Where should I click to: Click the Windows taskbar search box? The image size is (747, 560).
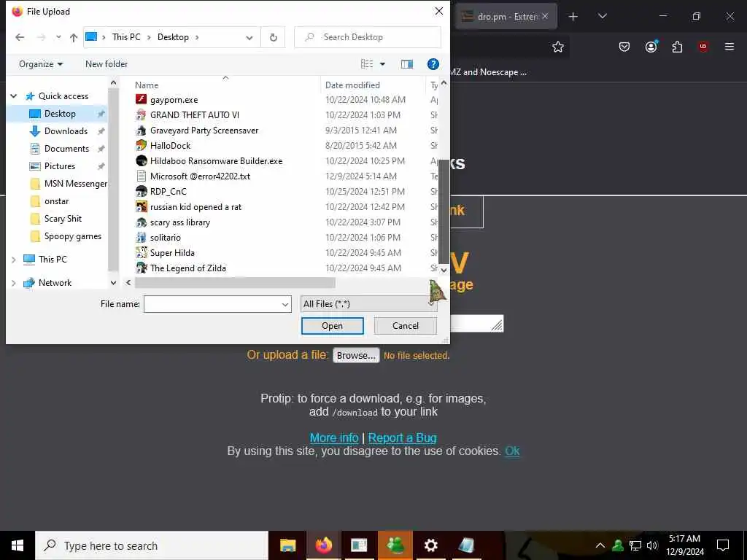[152, 545]
